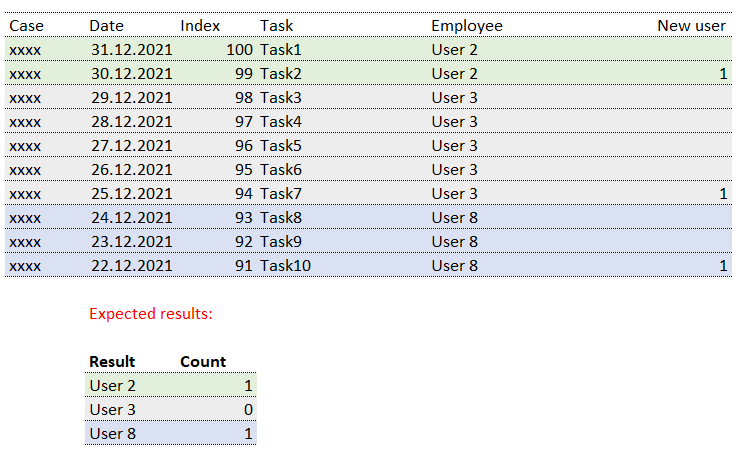Click the 'New user' column header
Image resolution: width=750 pixels, height=458 pixels.
pos(692,26)
